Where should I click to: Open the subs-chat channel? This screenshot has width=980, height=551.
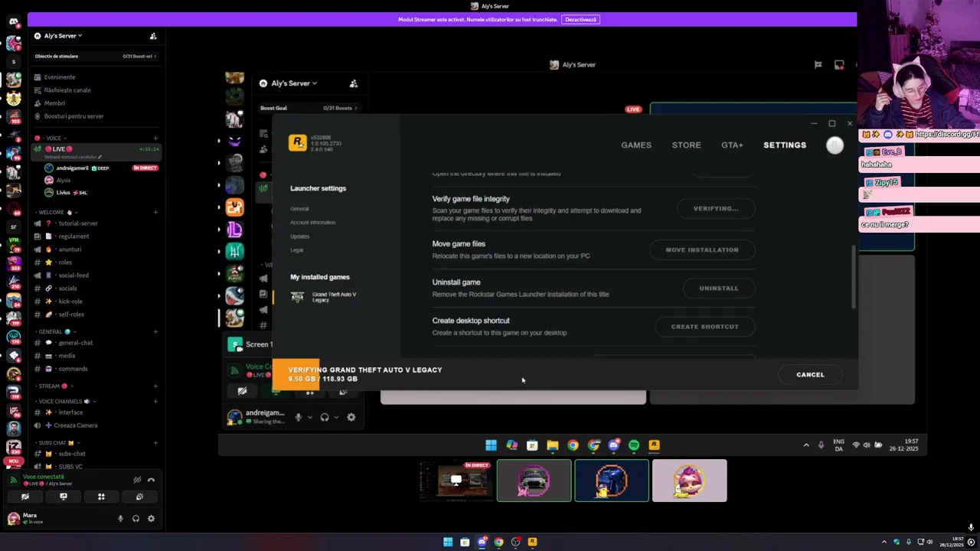pos(95,454)
